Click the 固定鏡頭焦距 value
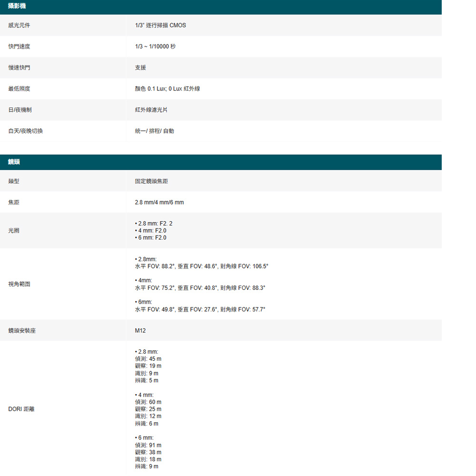Image resolution: width=476 pixels, height=476 pixels. tap(151, 181)
